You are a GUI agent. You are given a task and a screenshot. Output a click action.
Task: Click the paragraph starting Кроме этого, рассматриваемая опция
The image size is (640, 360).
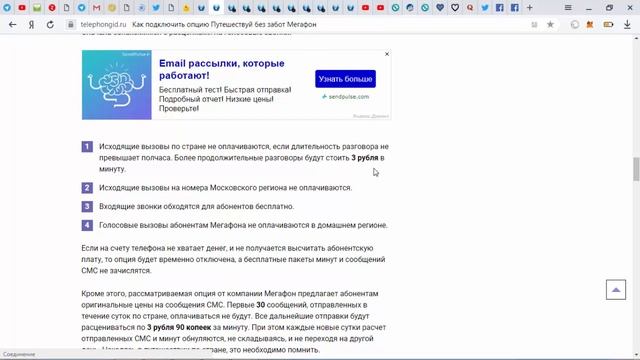(x=233, y=322)
